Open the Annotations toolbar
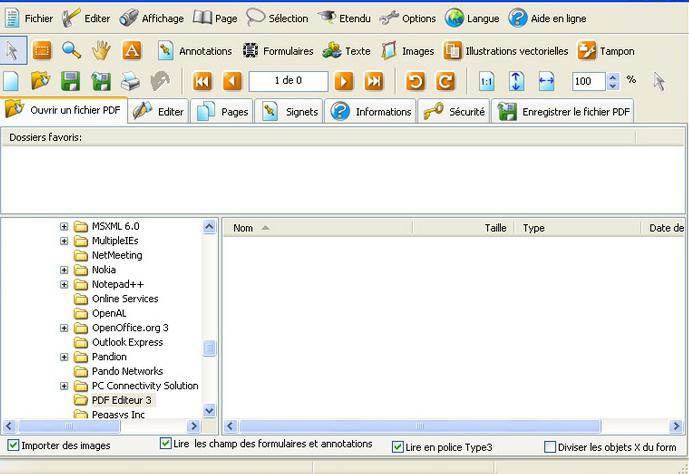689x474 pixels. tap(195, 51)
